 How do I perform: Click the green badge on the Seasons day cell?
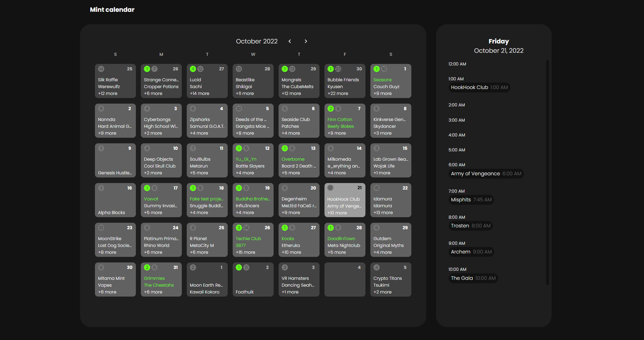pyautogui.click(x=376, y=69)
